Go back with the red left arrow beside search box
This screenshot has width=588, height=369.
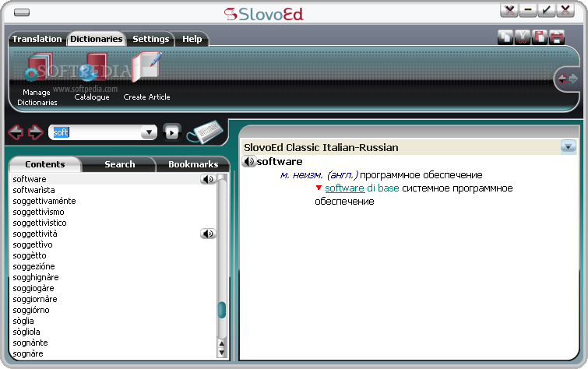[16, 132]
